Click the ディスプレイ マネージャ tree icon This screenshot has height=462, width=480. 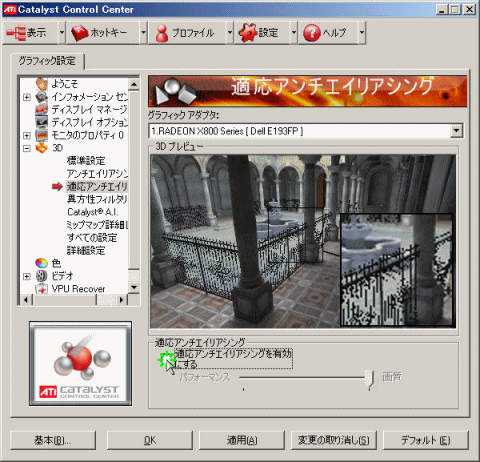point(42,109)
